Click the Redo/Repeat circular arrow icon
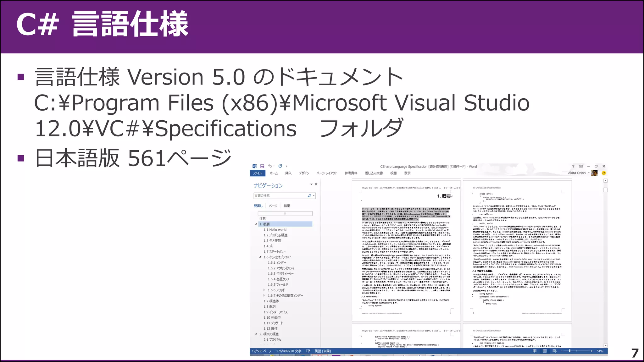 (x=280, y=166)
